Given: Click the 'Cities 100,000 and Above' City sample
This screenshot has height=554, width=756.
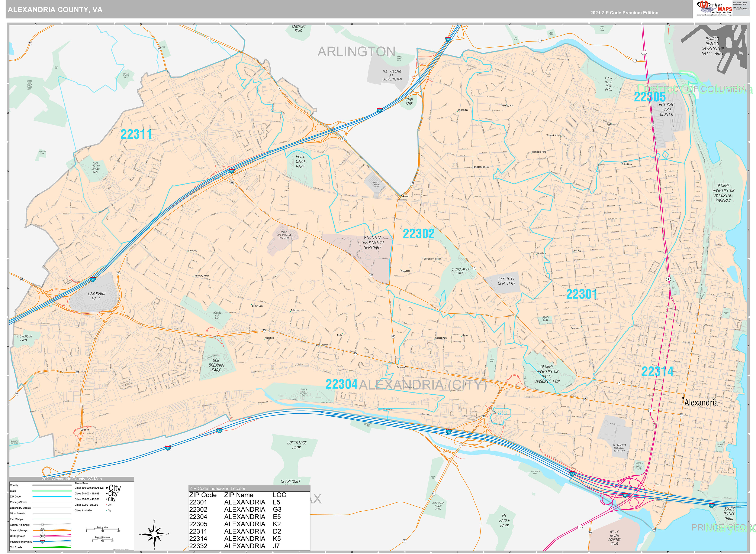Looking at the screenshot, I should pyautogui.click(x=113, y=488).
